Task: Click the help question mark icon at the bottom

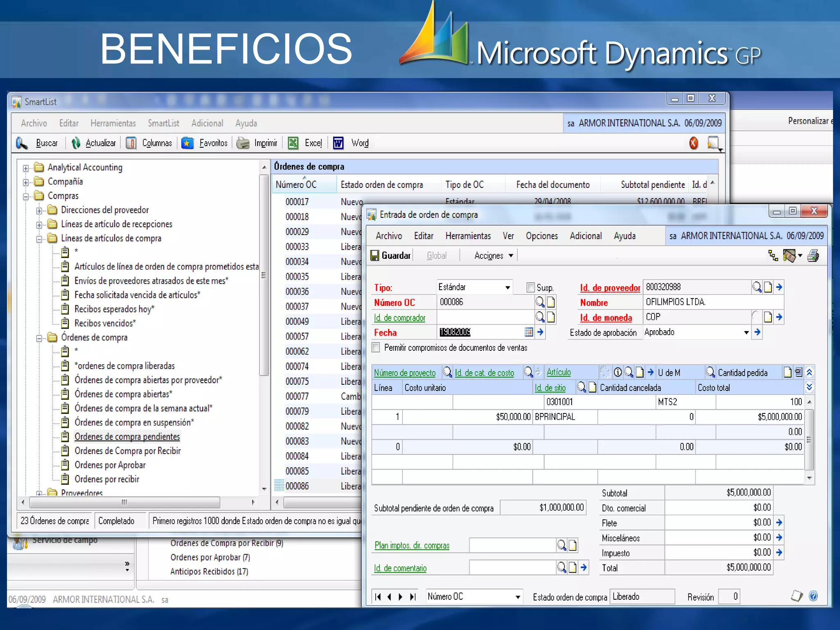Action: click(x=813, y=596)
